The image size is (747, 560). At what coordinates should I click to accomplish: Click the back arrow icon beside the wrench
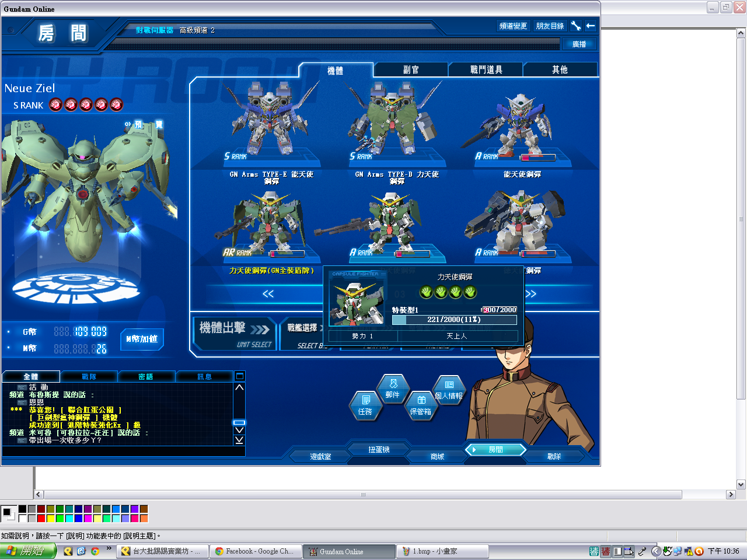click(591, 26)
